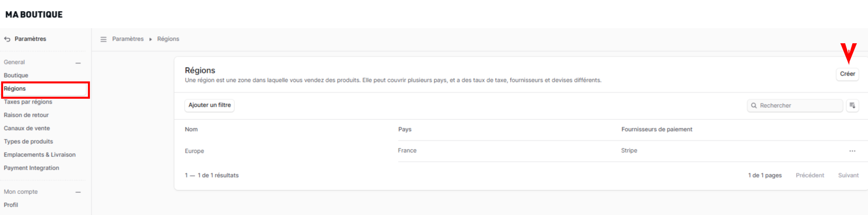This screenshot has height=215, width=868.
Task: Open Types de produits
Action: 28,142
